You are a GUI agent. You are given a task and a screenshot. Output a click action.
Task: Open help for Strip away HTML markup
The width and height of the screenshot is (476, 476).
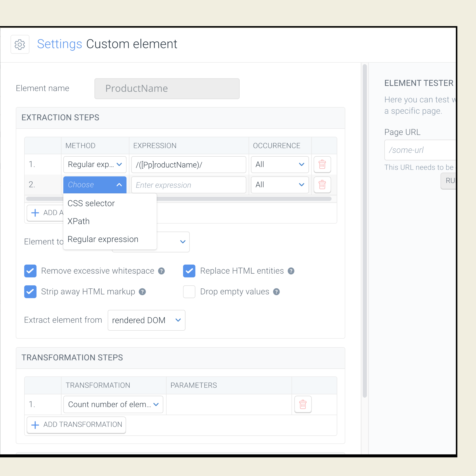pos(142,292)
